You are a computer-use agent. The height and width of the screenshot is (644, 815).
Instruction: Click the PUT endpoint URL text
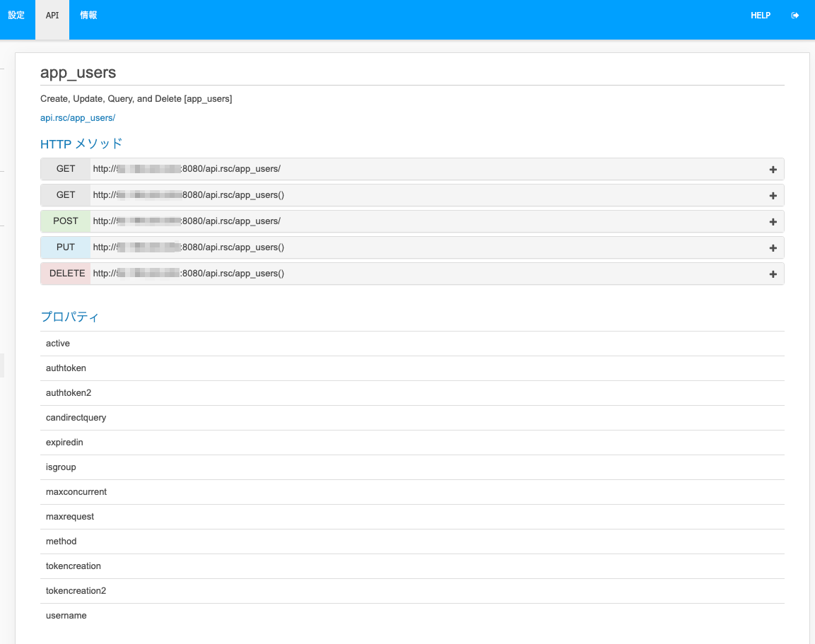click(x=189, y=247)
